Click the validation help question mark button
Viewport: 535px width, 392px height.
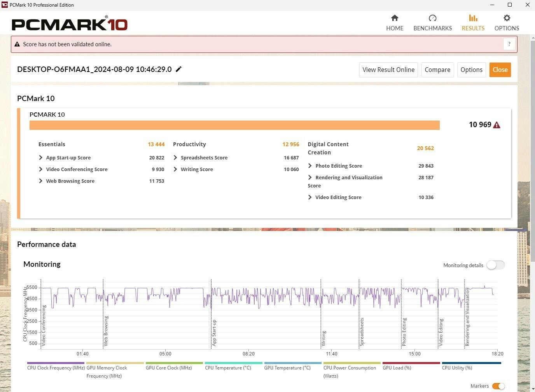point(509,44)
